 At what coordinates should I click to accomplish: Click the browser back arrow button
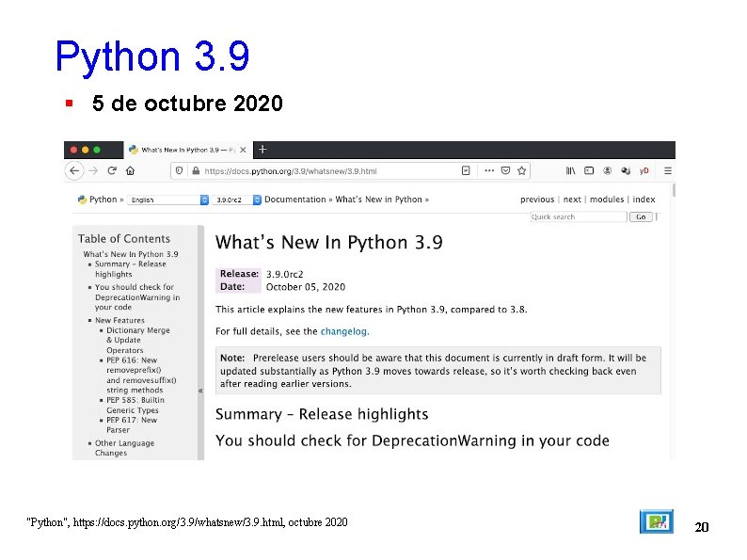[73, 170]
